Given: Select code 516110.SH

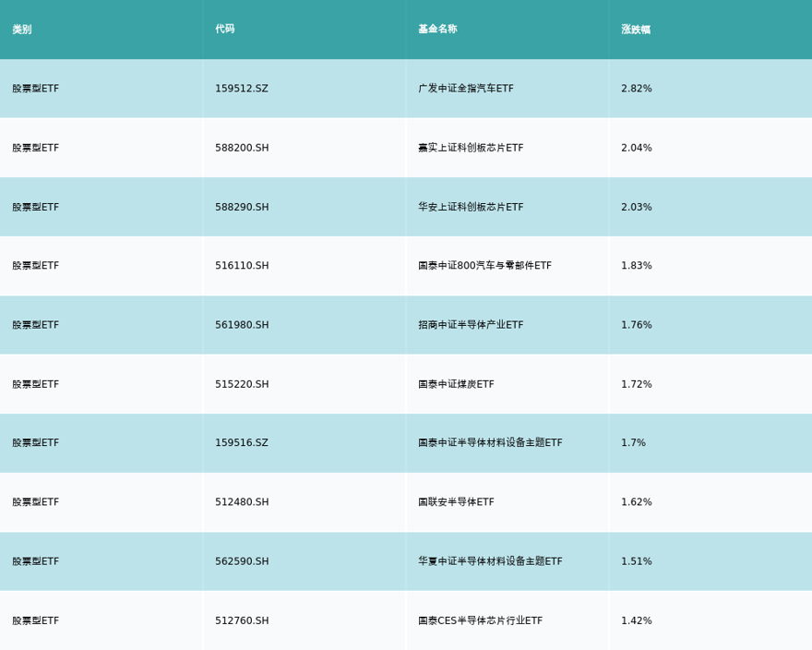Looking at the screenshot, I should (x=242, y=265).
